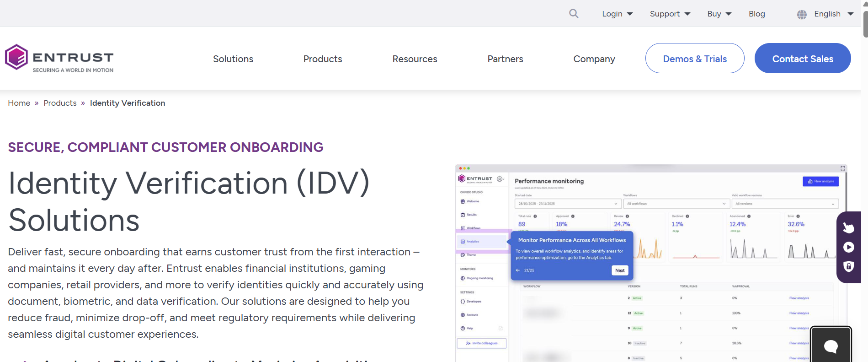
Task: Click the pointing hand demo icon
Action: [x=849, y=227]
